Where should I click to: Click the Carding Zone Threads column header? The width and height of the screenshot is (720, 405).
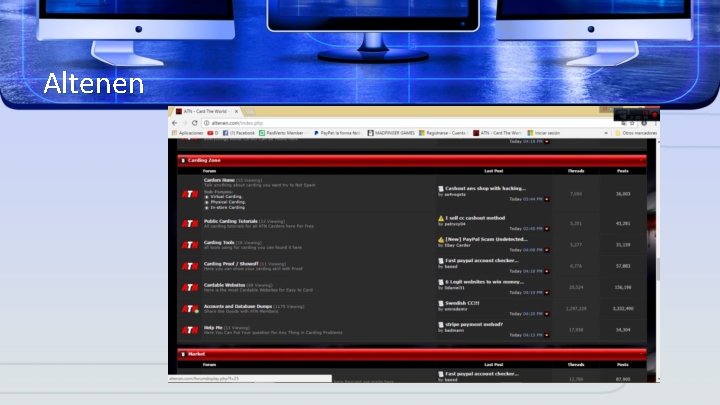click(x=576, y=171)
